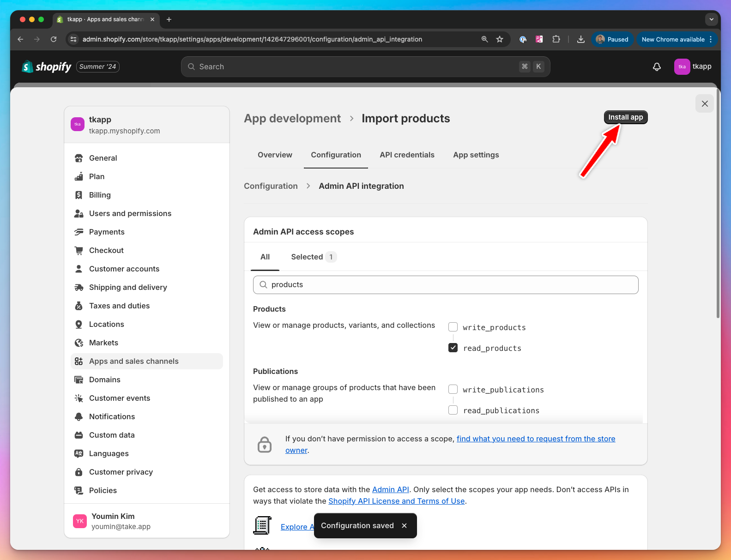
Task: Click the Install app button
Action: click(x=626, y=117)
